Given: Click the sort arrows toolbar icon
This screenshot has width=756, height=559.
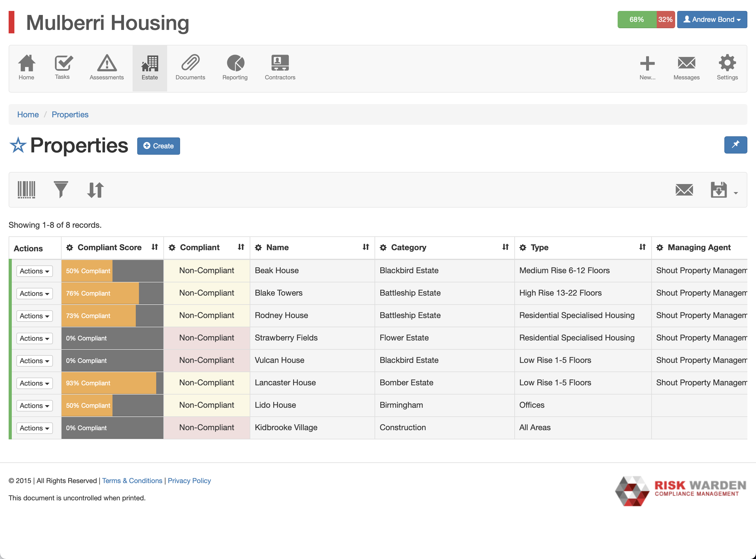Looking at the screenshot, I should point(96,190).
